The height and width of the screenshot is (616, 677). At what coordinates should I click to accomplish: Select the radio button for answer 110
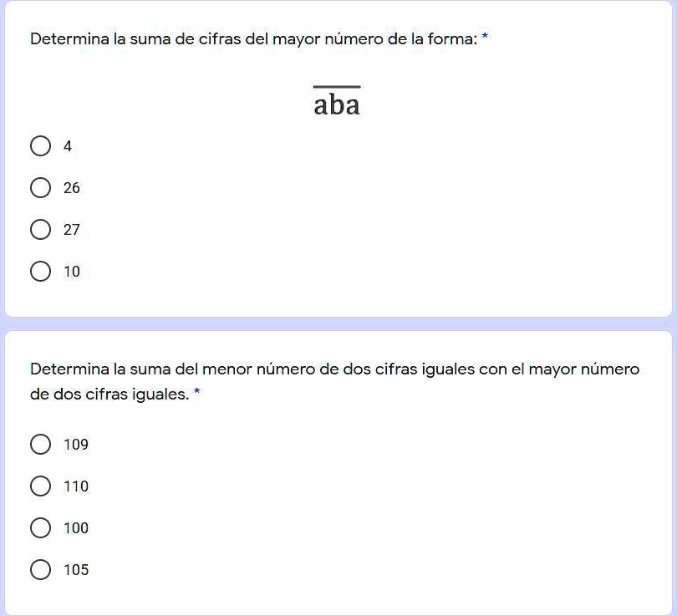coord(41,486)
